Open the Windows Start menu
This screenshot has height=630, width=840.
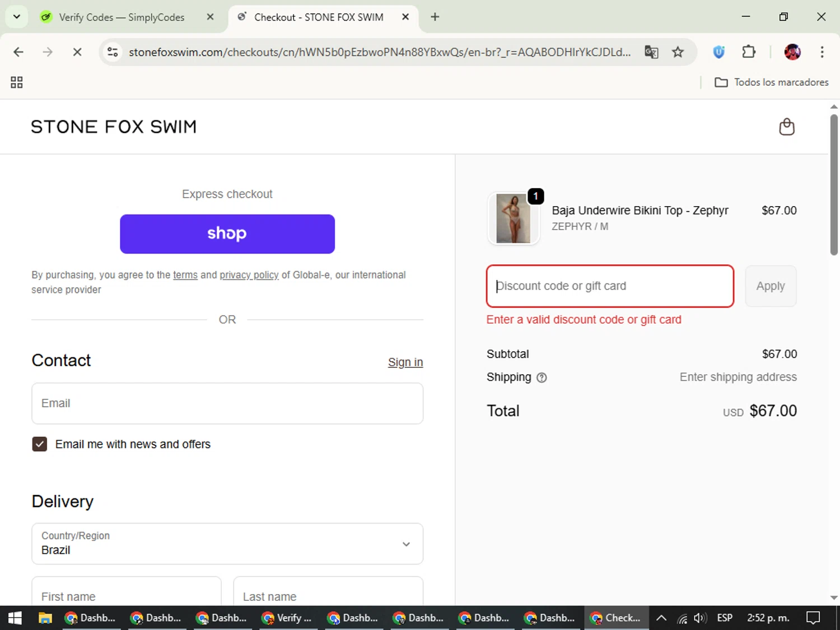click(x=15, y=618)
